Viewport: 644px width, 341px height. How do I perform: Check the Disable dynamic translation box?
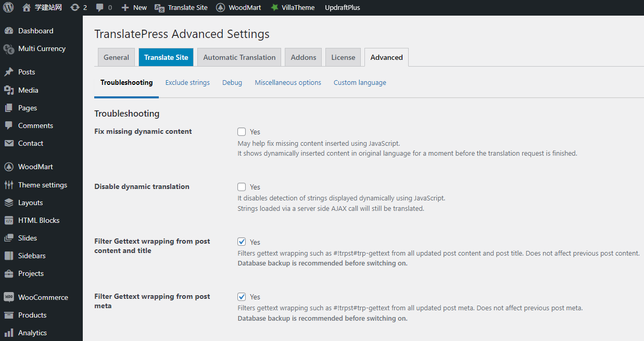pyautogui.click(x=242, y=187)
